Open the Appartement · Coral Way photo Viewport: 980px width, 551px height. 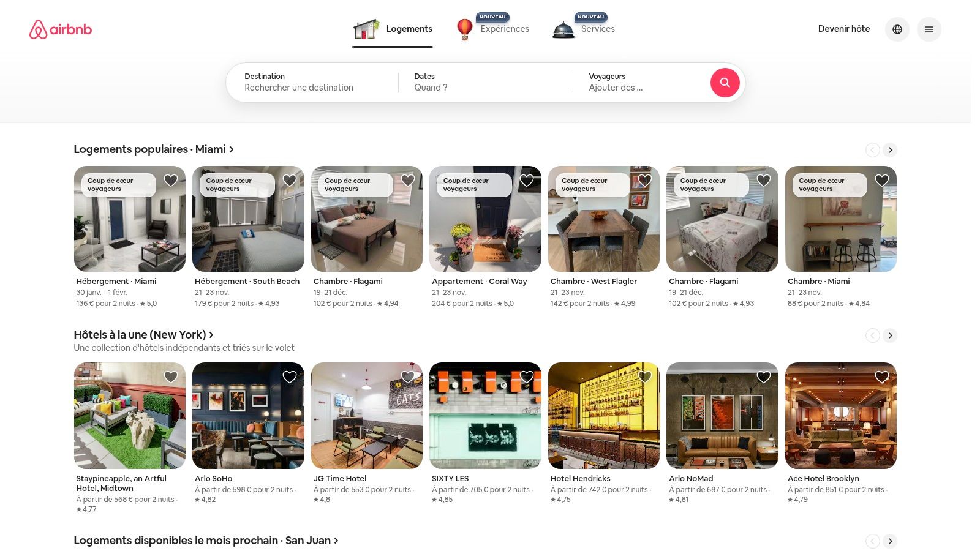tap(485, 219)
